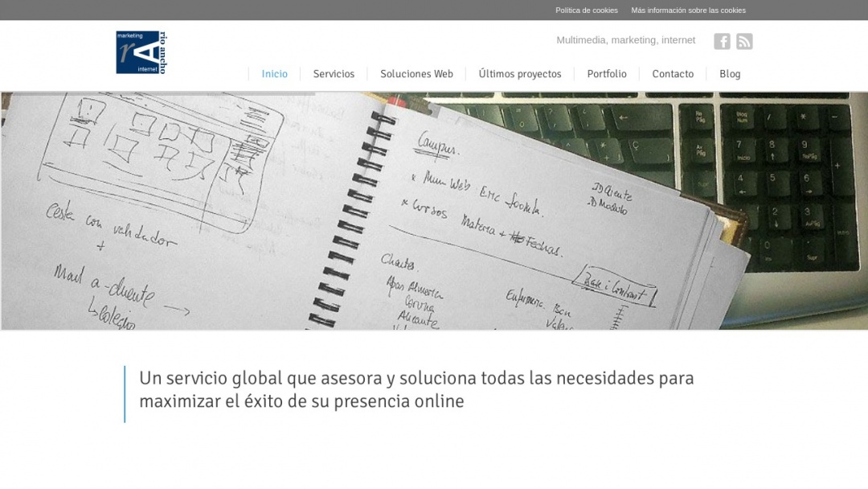868x489 pixels.
Task: Select the tagline about servicio global
Action: coord(416,388)
